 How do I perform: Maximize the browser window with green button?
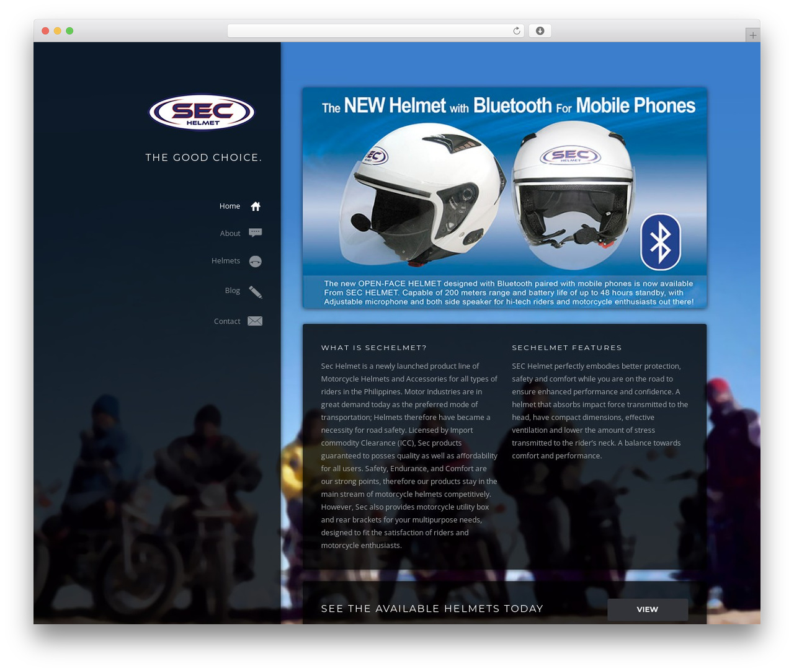pyautogui.click(x=69, y=31)
